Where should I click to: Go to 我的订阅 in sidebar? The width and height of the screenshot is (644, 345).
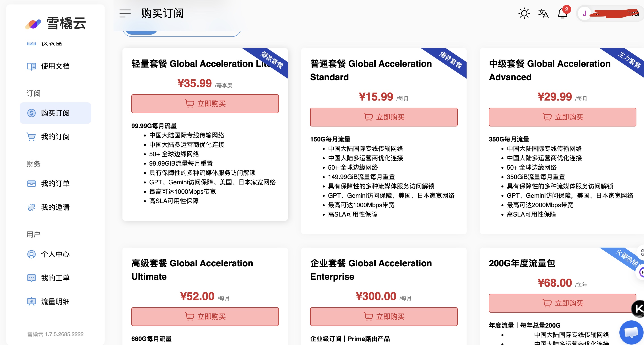pos(55,137)
